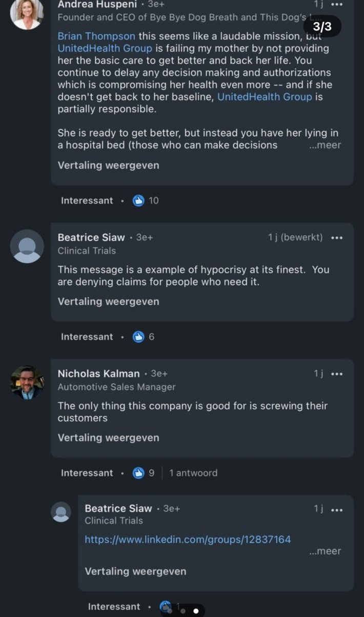
Task: Open options menu on Andrea Huspeni's comment
Action: click(x=337, y=4)
